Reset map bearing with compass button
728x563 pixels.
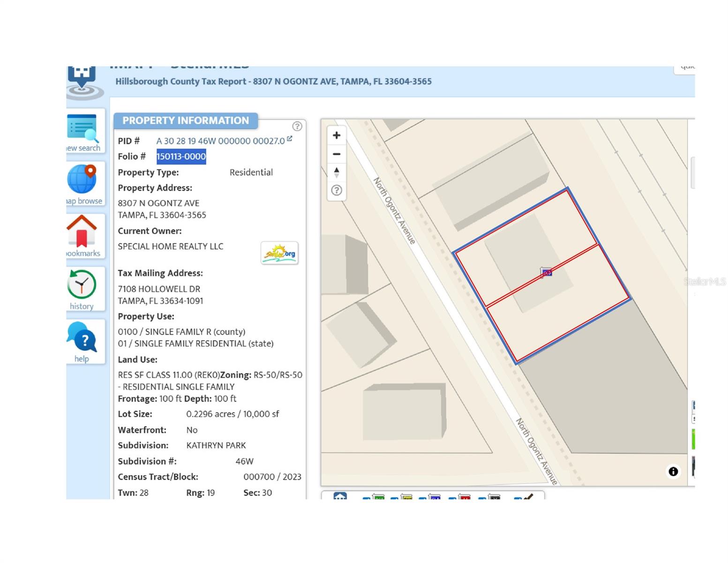pyautogui.click(x=337, y=172)
